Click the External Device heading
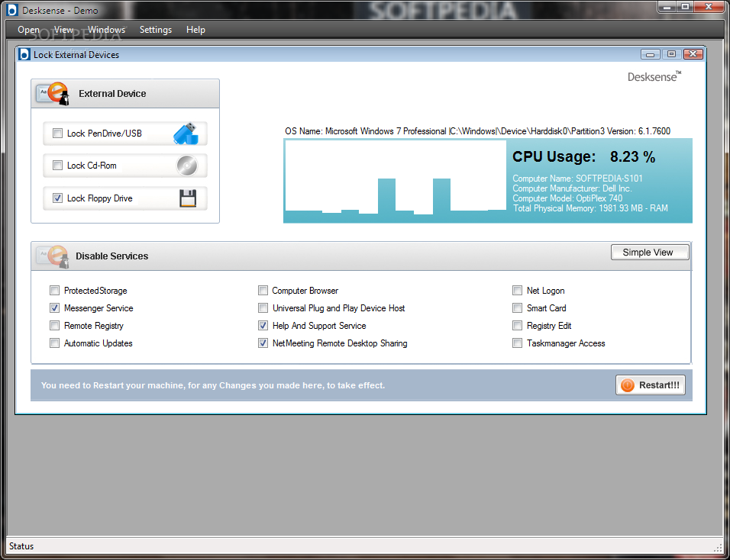 [x=112, y=94]
